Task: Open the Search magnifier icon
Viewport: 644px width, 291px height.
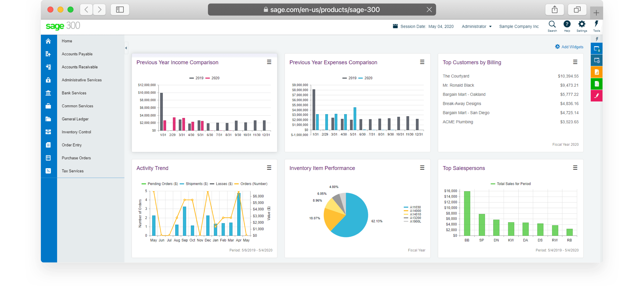Action: [x=552, y=24]
